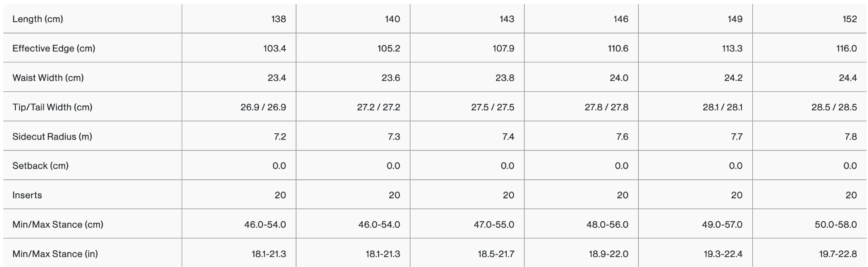Click the Min/Max Stance (in) label
The width and height of the screenshot is (868, 267).
[55, 254]
